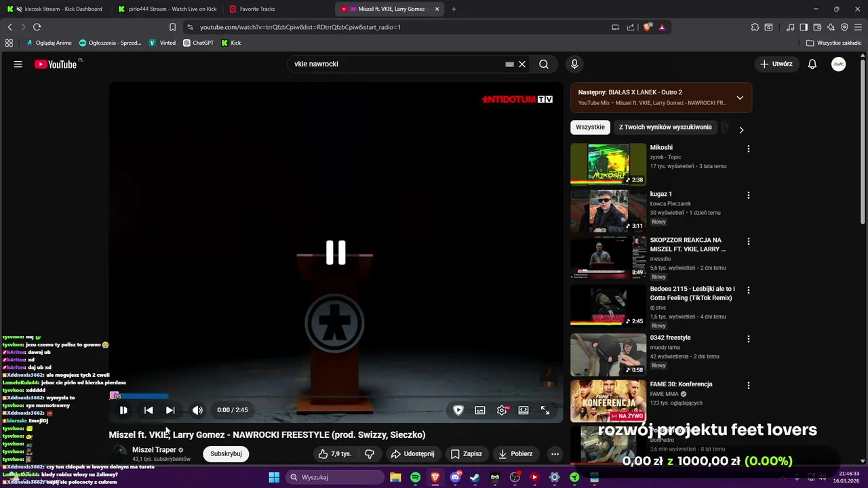This screenshot has height=488, width=868.
Task: Reload the page with the refresh icon
Action: tap(37, 27)
